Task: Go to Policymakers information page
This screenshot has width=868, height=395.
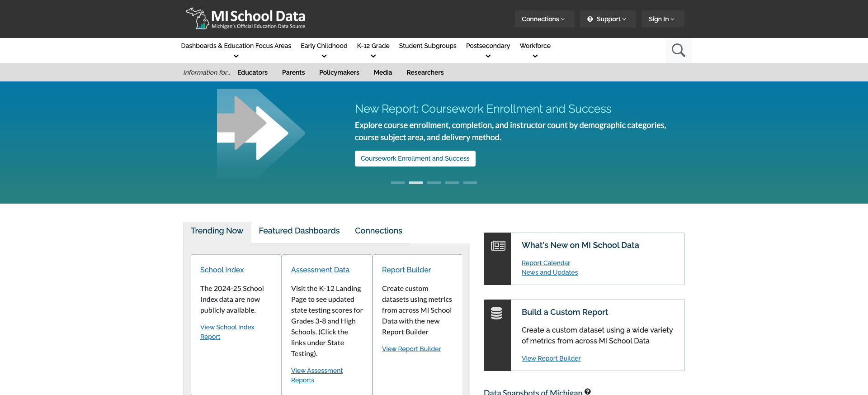Action: (339, 72)
